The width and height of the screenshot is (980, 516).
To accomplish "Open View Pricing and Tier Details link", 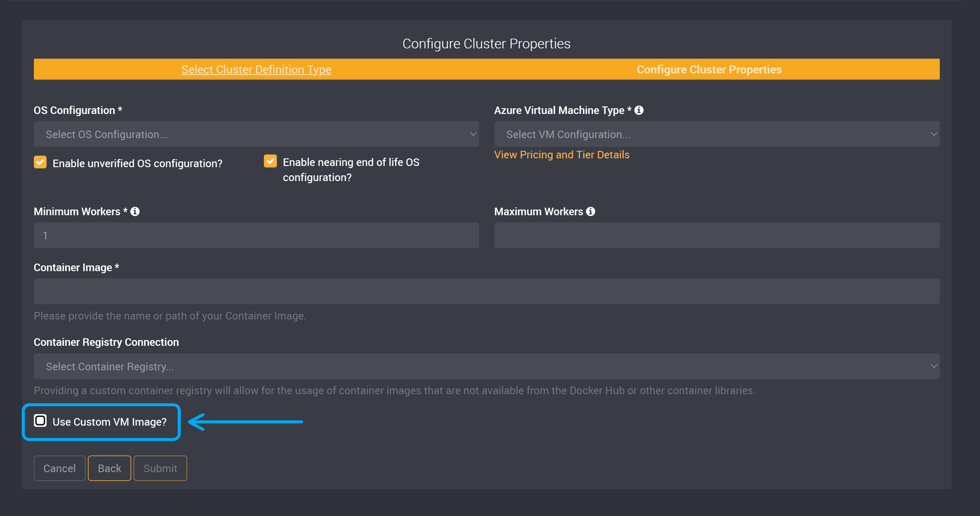I will click(x=562, y=155).
